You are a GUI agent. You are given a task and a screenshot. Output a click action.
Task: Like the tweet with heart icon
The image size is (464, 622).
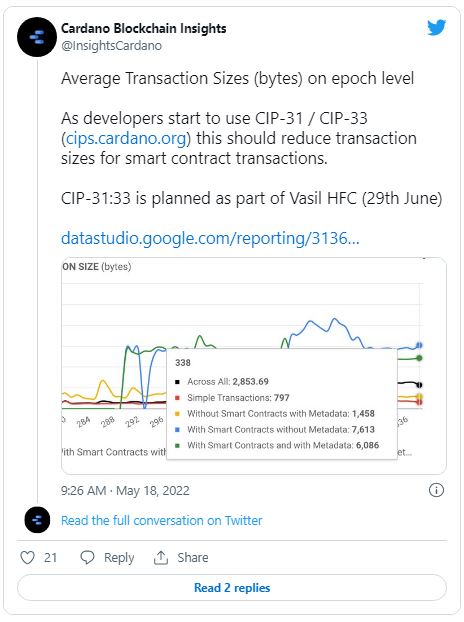[27, 557]
